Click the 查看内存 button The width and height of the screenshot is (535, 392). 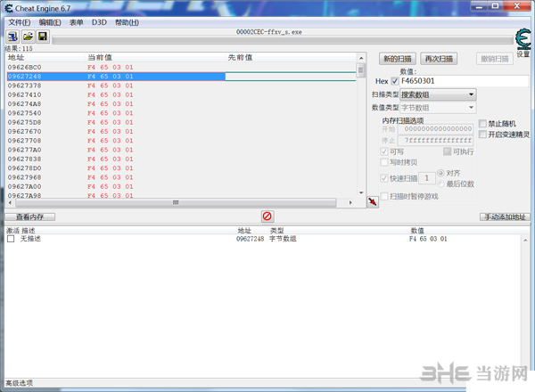[x=30, y=216]
